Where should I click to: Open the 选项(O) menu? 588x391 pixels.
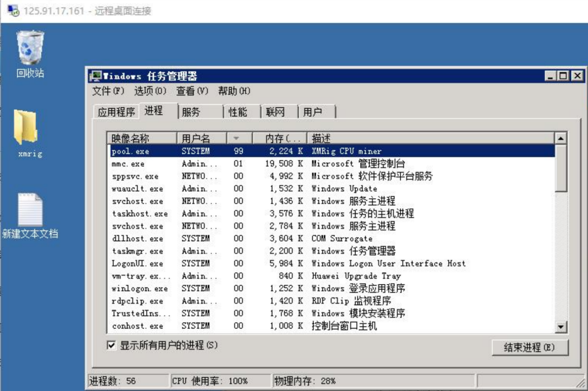tap(150, 91)
